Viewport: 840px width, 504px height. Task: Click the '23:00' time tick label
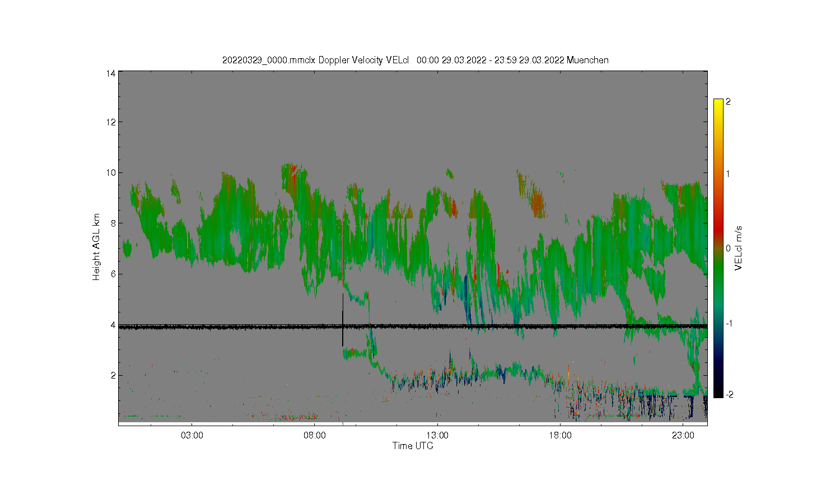[683, 435]
